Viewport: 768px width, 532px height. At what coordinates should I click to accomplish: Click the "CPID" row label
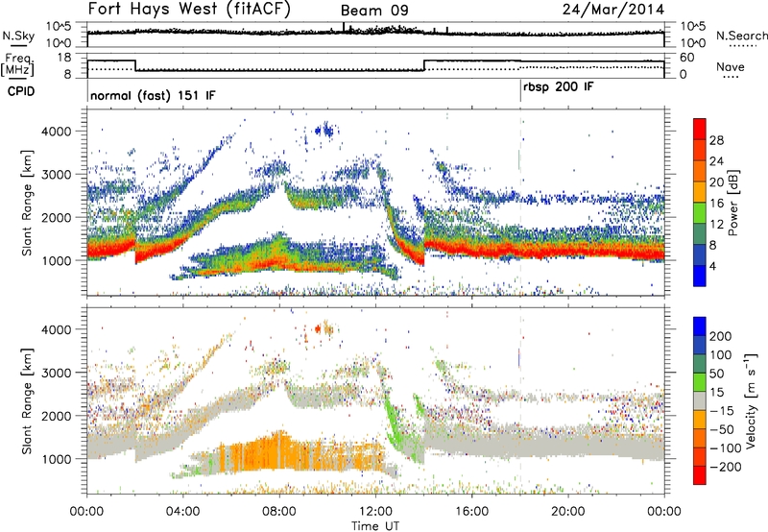coord(21,91)
